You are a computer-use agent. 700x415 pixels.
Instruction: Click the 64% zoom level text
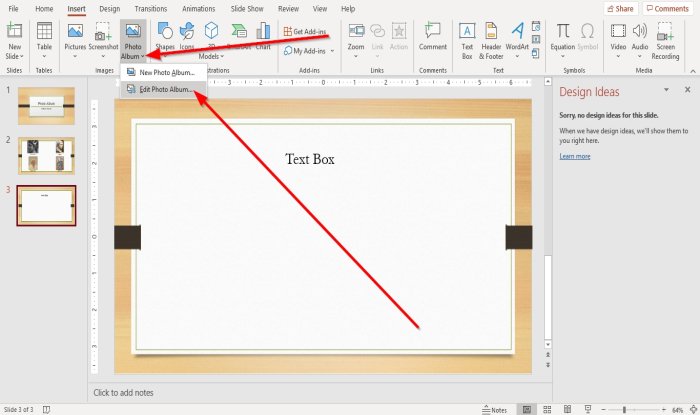coord(677,410)
